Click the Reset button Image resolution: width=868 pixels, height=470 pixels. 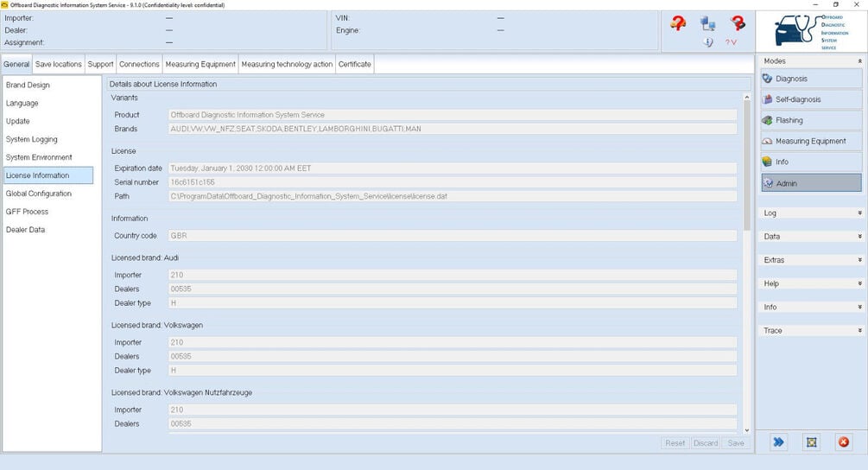click(x=675, y=443)
